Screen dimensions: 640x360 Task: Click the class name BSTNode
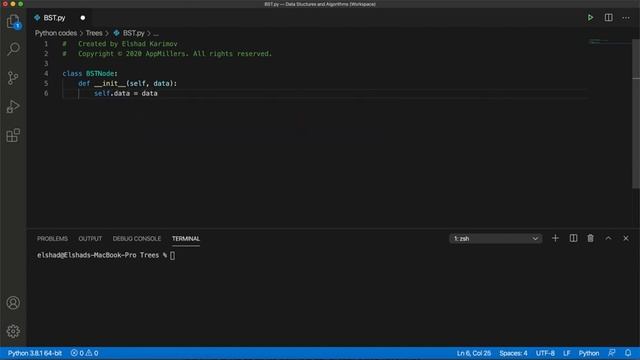coord(100,73)
